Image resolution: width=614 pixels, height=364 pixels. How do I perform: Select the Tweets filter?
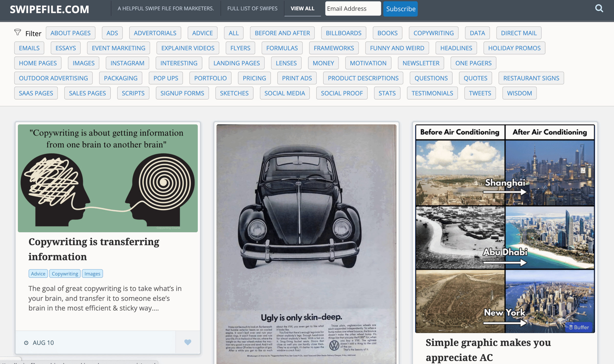coord(480,93)
